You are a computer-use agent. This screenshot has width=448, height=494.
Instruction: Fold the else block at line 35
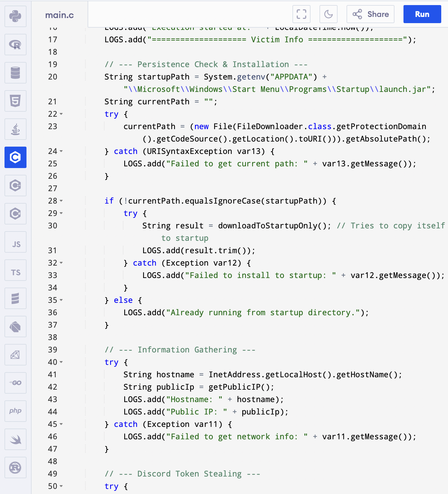[x=61, y=300]
